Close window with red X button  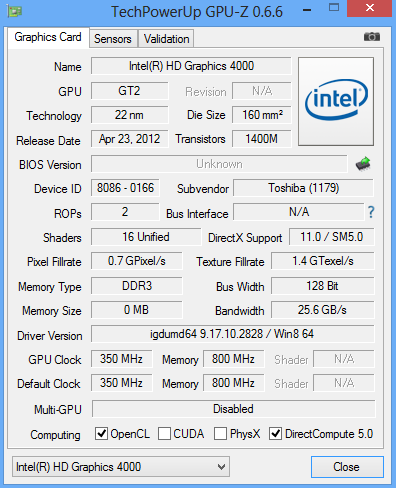(370, 8)
